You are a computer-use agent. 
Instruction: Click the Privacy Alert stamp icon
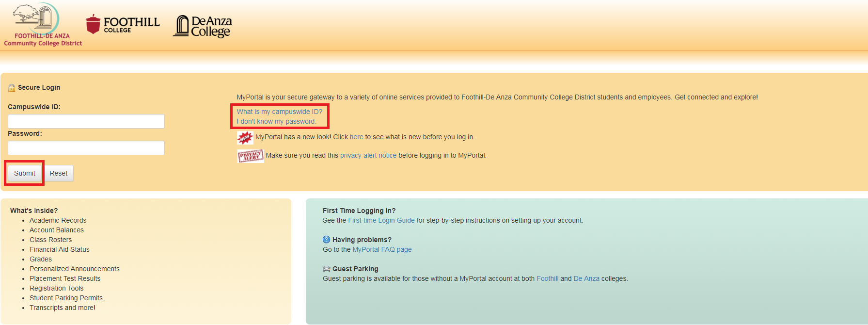tap(250, 156)
